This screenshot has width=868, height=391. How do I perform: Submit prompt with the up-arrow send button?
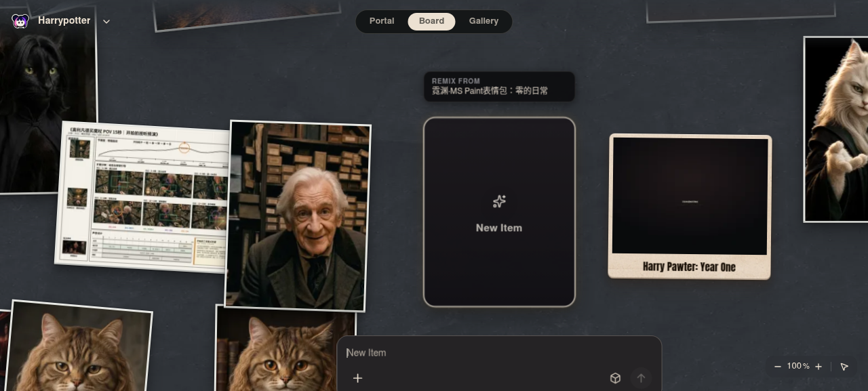point(641,378)
